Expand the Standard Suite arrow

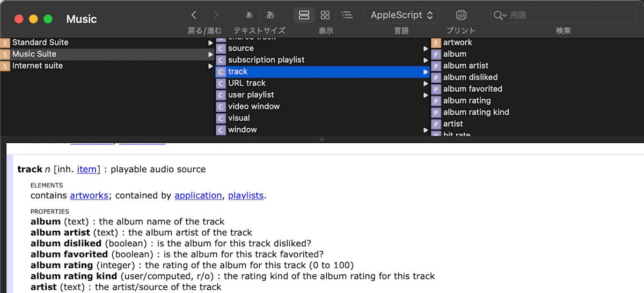pos(210,42)
